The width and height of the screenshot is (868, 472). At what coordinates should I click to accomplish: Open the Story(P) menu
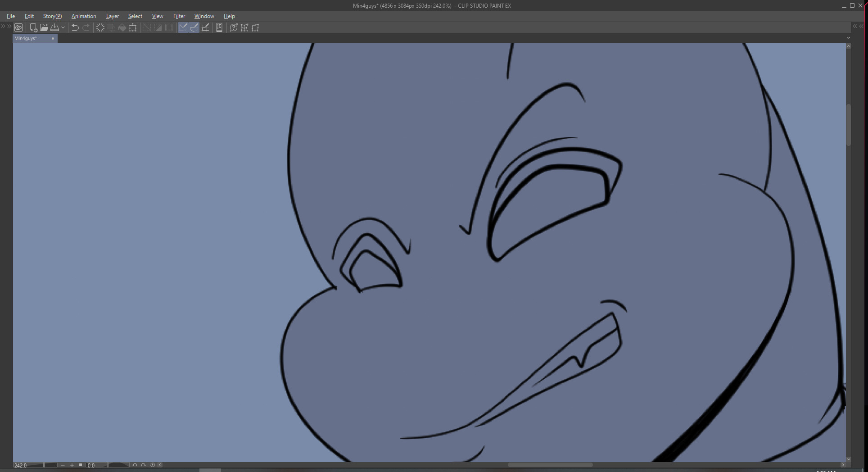click(x=52, y=16)
